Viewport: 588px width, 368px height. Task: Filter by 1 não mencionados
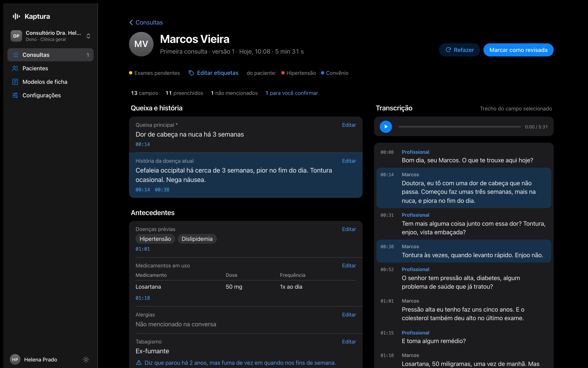234,93
